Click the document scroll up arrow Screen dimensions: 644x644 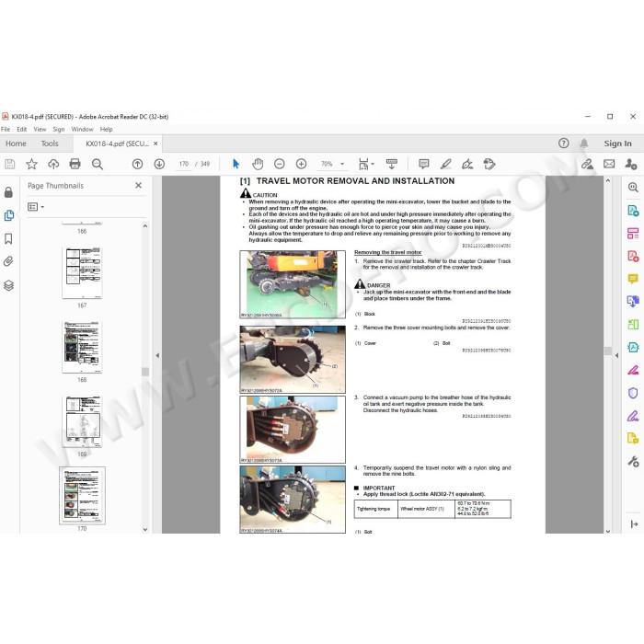pyautogui.click(x=608, y=180)
